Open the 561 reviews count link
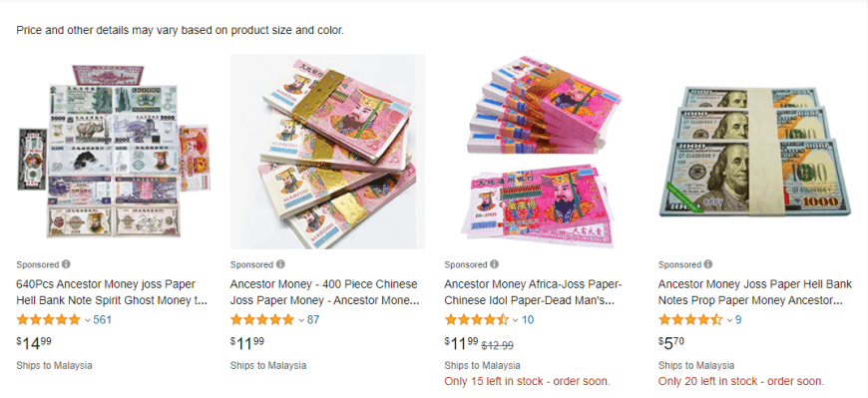 (102, 319)
